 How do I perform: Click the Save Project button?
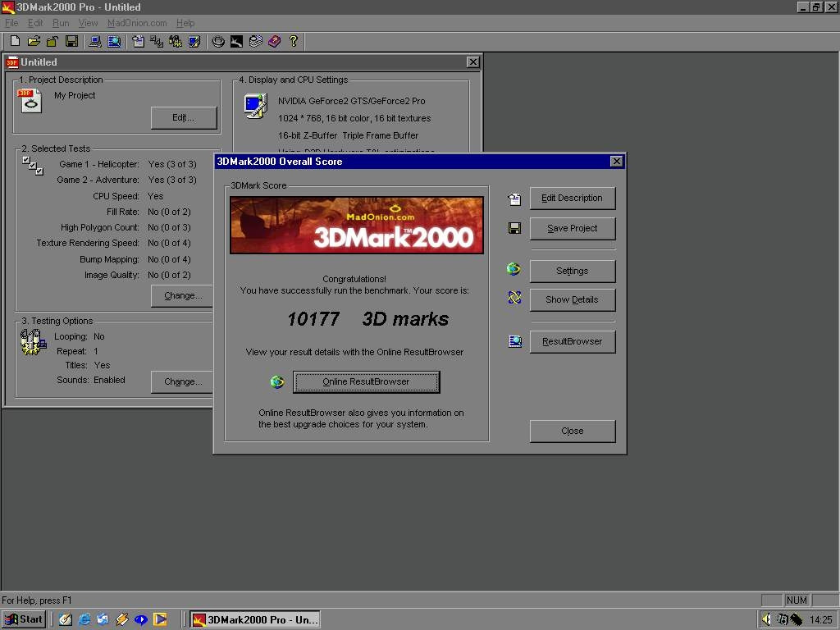tap(572, 229)
